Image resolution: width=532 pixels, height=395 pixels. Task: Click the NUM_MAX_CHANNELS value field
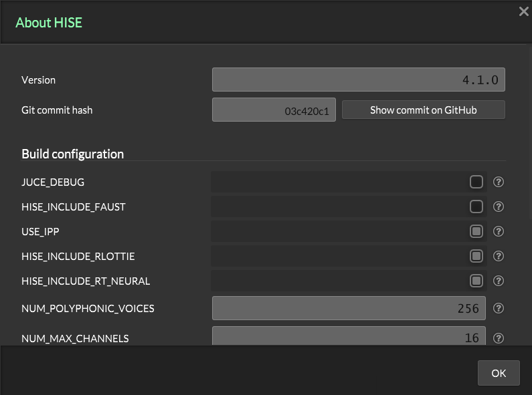click(x=349, y=336)
